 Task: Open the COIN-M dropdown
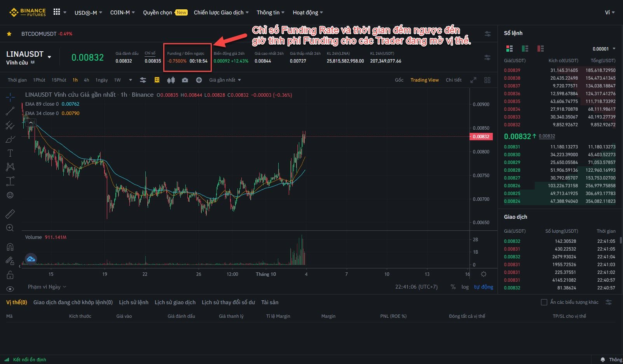[122, 12]
